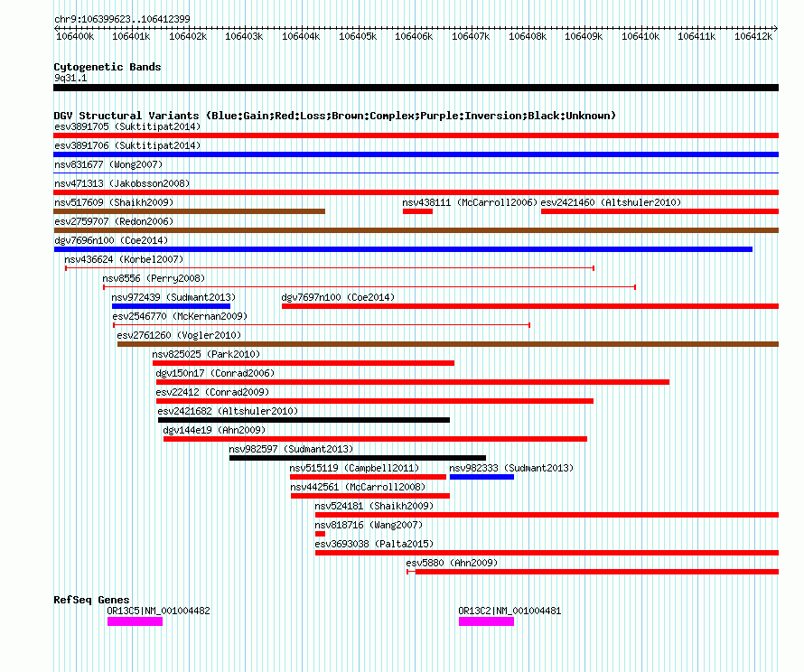Click the 9q31.1 band label
Screen dimensions: 804x672
tap(70, 78)
